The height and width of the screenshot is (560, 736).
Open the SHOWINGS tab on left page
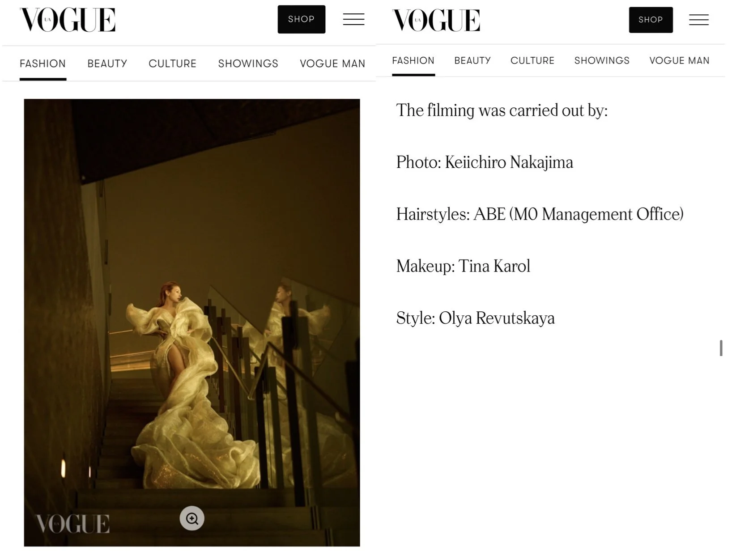248,64
